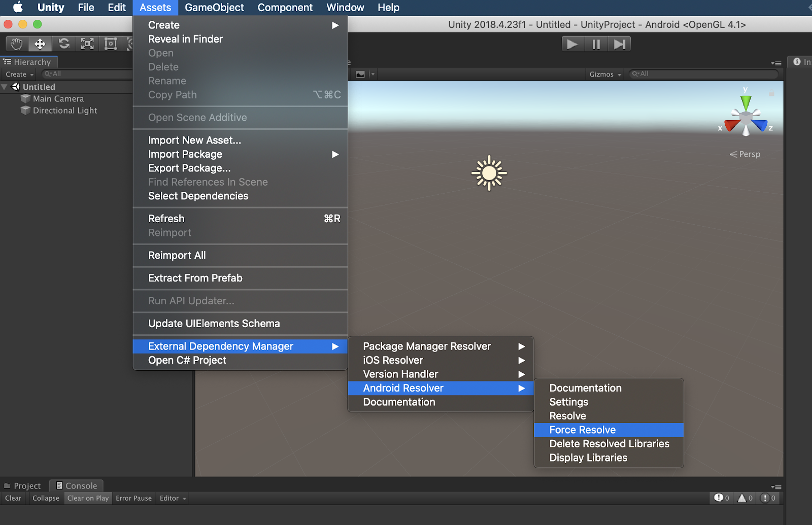
Task: Select the Rect Transform tool
Action: pyautogui.click(x=110, y=44)
